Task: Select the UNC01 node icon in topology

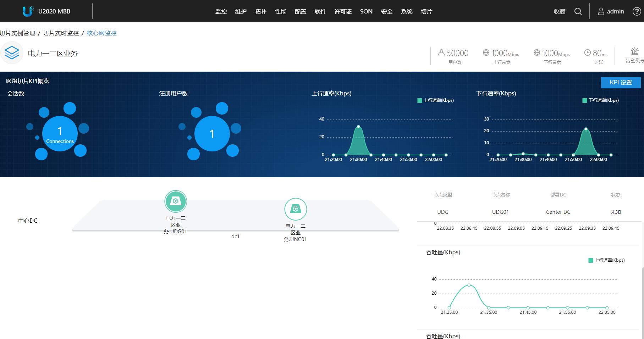Action: [296, 209]
